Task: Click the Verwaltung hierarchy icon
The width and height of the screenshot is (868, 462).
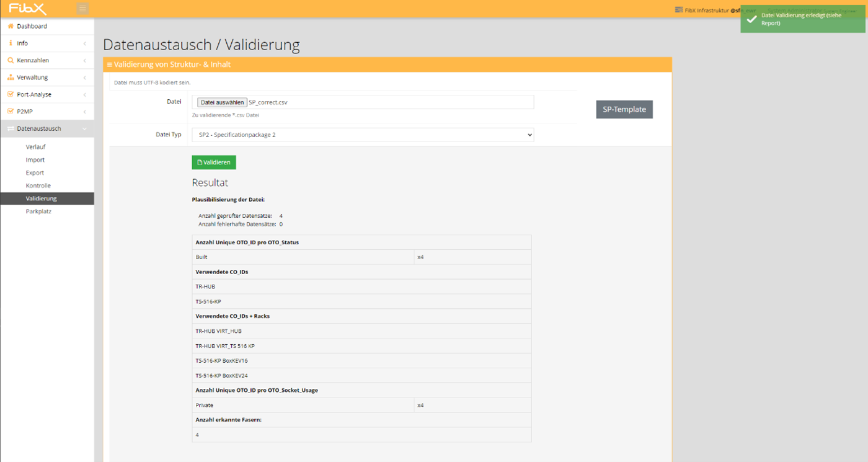Action: (x=11, y=78)
